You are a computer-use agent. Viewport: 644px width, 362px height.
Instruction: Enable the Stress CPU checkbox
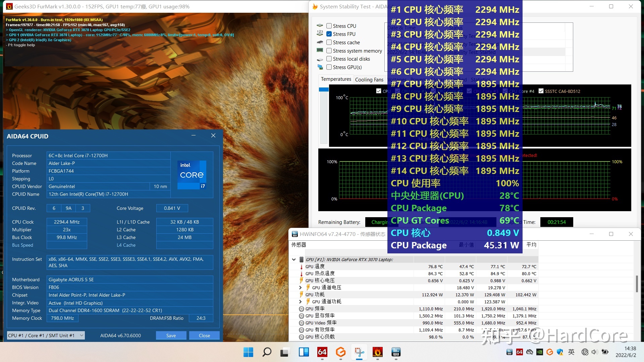(x=329, y=25)
